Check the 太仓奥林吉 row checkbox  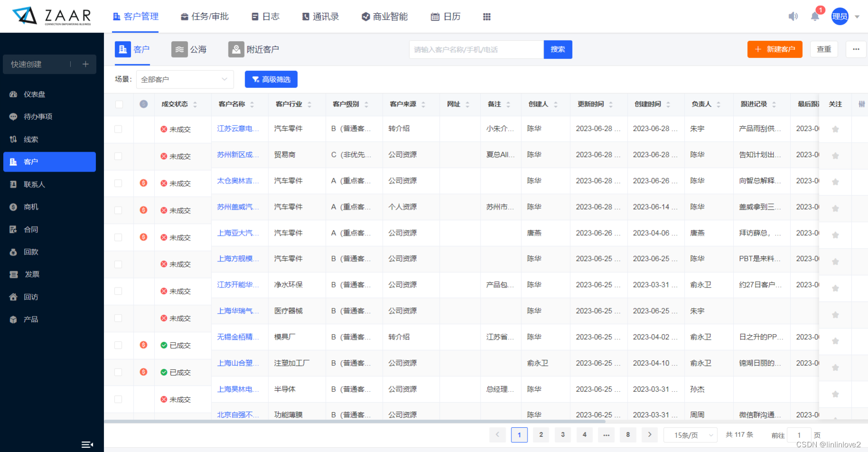[x=118, y=183]
